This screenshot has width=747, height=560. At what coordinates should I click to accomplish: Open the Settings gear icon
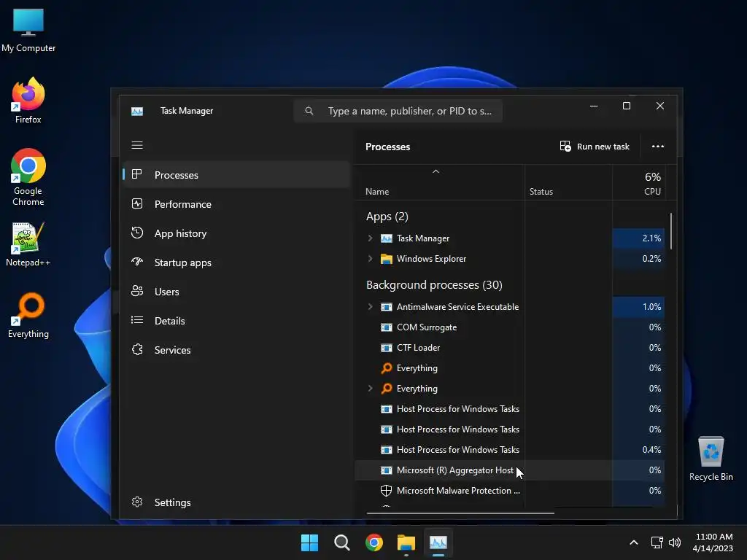[x=137, y=502]
